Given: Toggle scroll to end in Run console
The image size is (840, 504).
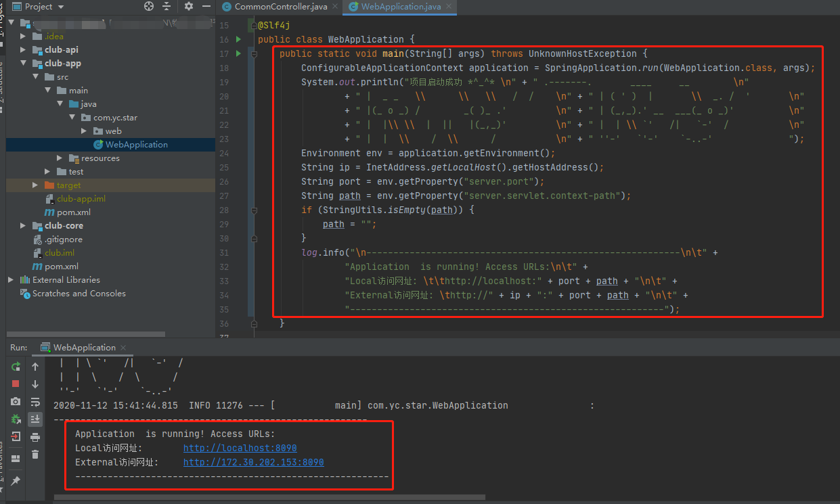Looking at the screenshot, I should (35, 419).
